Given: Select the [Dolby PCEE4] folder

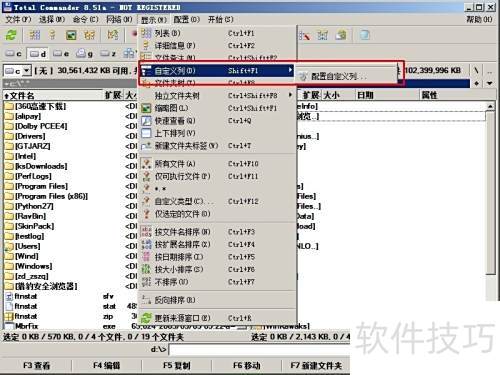Looking at the screenshot, I should point(36,126).
